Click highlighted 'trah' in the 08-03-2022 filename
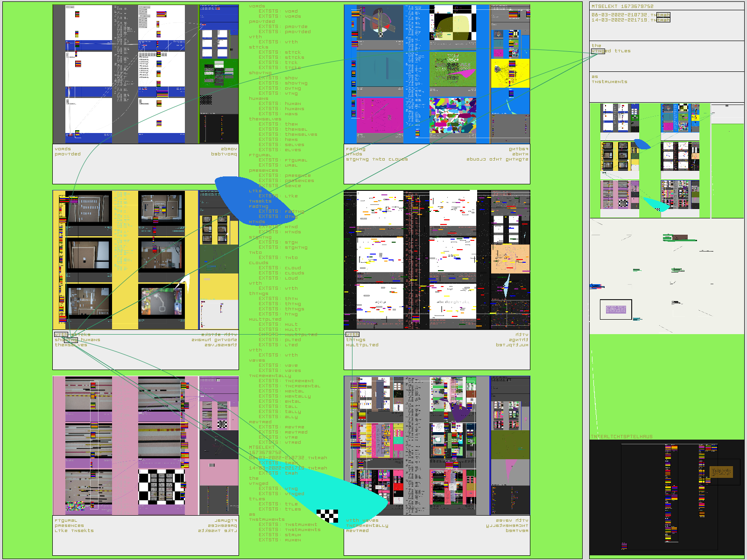The width and height of the screenshot is (747, 560). (663, 15)
